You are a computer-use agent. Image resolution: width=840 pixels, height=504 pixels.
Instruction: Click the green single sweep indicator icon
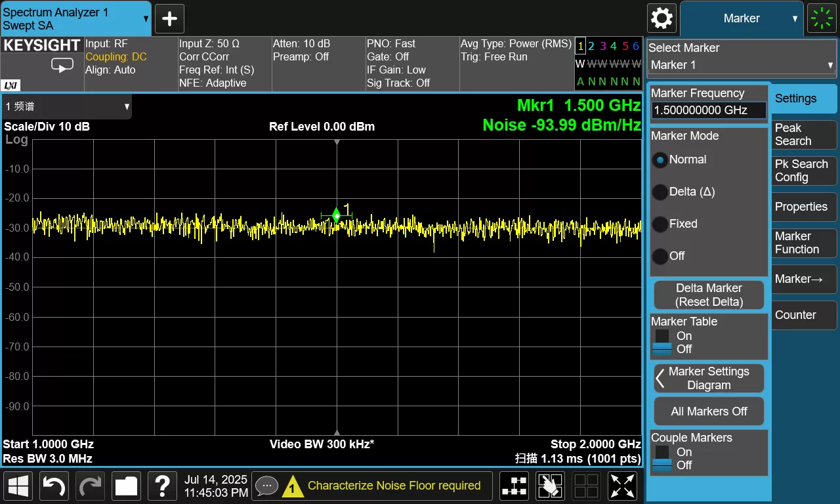822,18
